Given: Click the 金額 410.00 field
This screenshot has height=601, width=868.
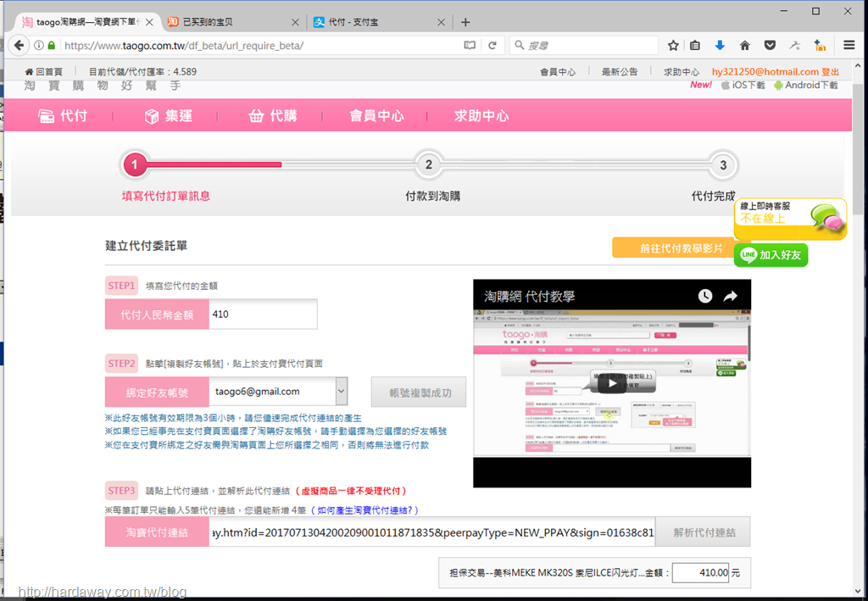Looking at the screenshot, I should tap(701, 573).
